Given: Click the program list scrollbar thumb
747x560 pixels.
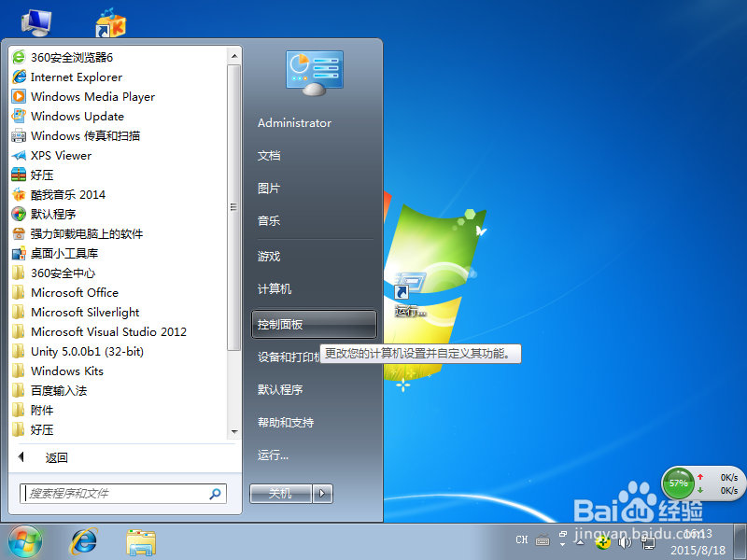Looking at the screenshot, I should [x=234, y=207].
